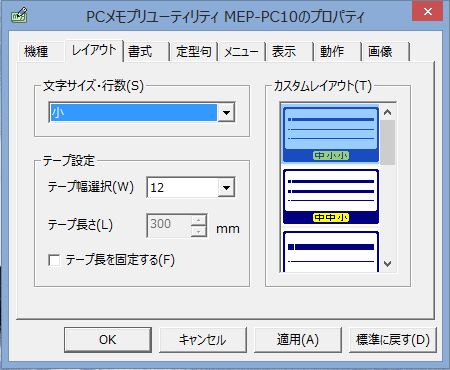Switch to the 画像 tab
Image resolution: width=450 pixels, height=370 pixels.
point(385,52)
